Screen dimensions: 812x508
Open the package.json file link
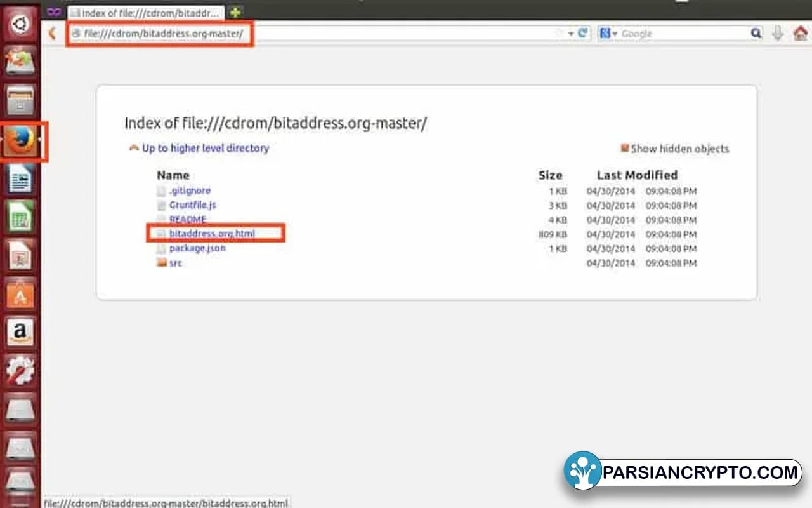[197, 248]
